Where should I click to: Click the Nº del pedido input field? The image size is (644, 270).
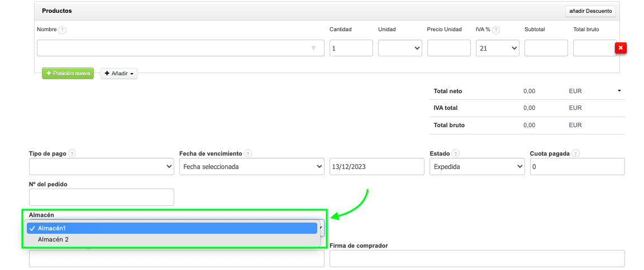click(x=101, y=197)
